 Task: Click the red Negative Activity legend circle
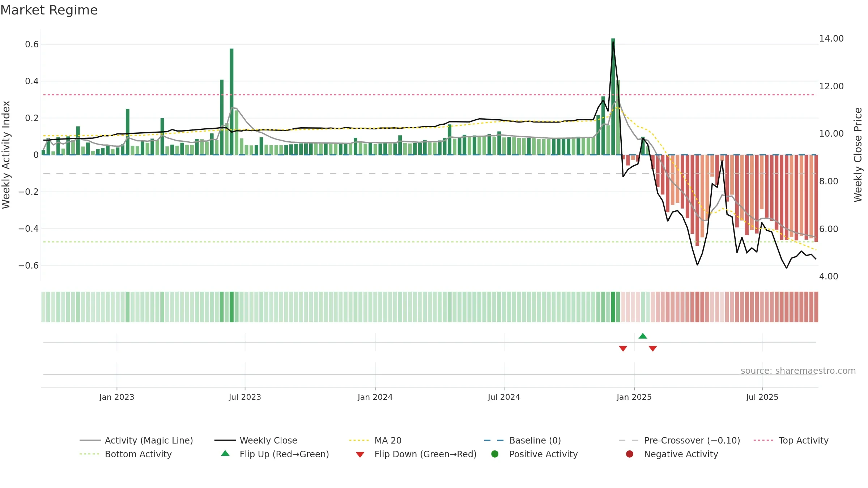pos(630,454)
